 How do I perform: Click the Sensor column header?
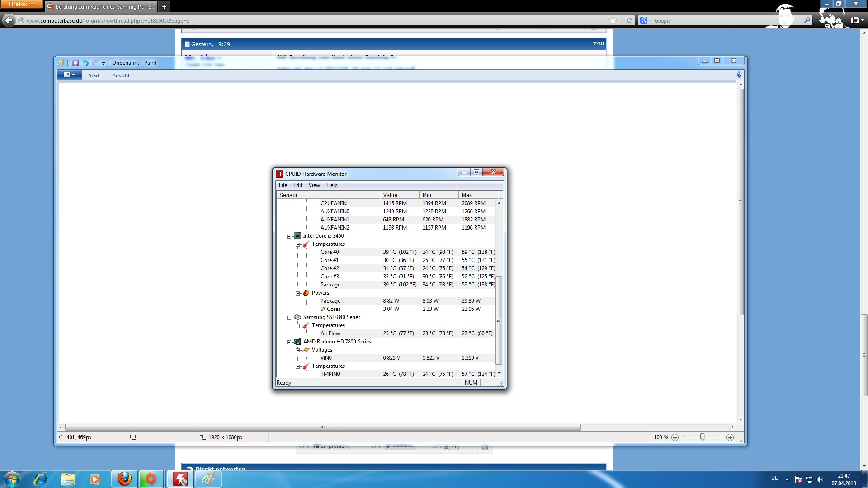328,195
